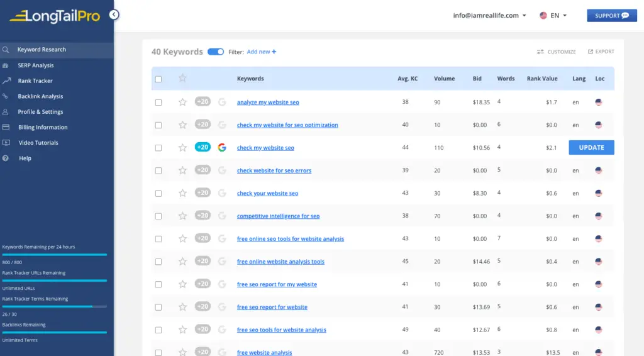This screenshot has width=644, height=356.
Task: Star the 'free seo report for website' row
Action: coord(182,307)
